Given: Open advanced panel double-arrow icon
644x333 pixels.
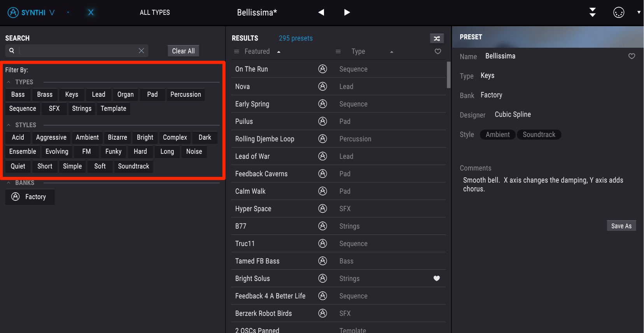Looking at the screenshot, I should (x=592, y=12).
